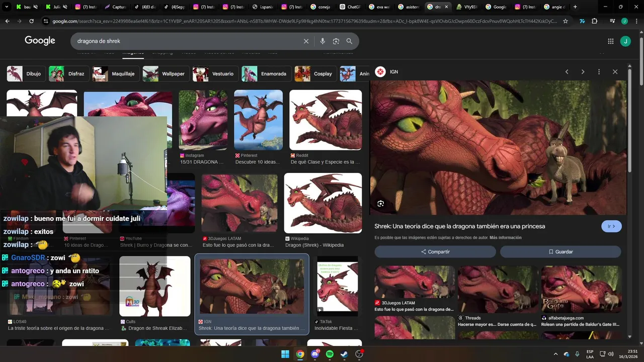Filter images by Enamorada chip
This screenshot has height=362, width=644.
tap(266, 74)
